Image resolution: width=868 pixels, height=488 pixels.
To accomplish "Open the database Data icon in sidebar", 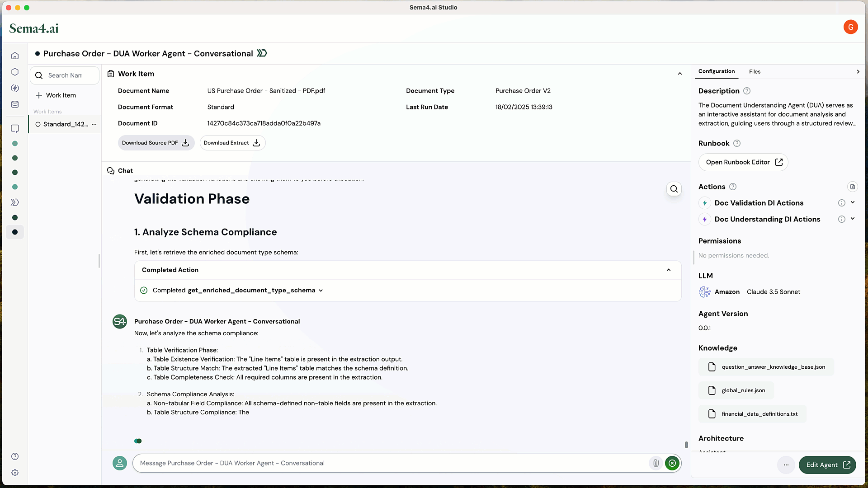I will point(15,104).
